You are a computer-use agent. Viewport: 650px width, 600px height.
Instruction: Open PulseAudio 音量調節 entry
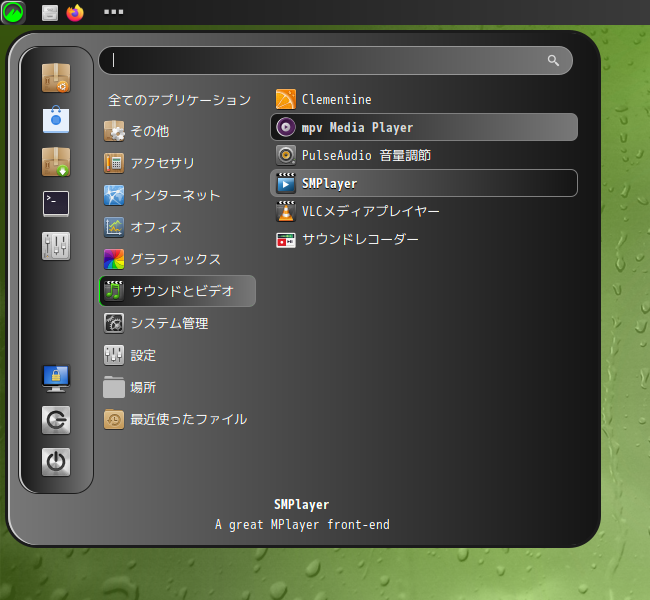[424, 155]
